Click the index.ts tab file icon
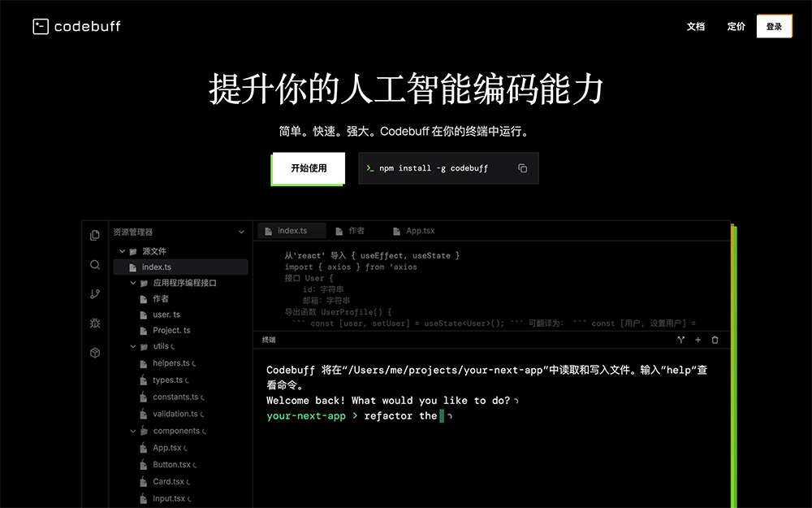The image size is (812, 508). (x=268, y=231)
